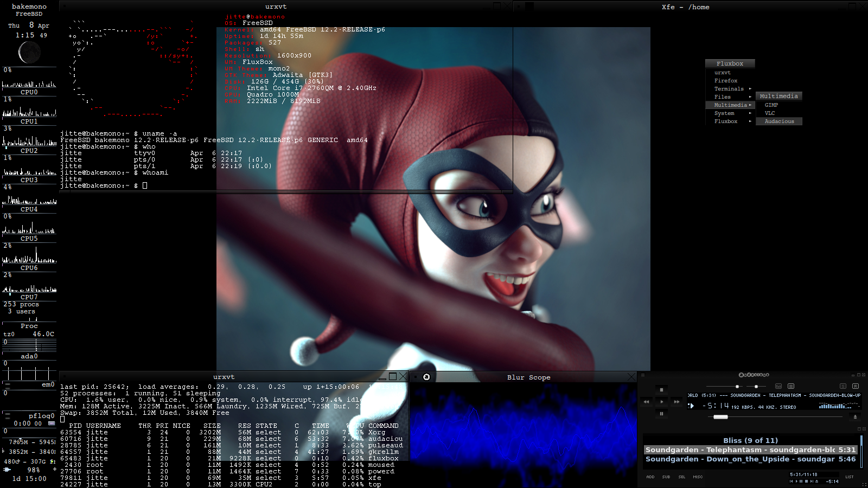The height and width of the screenshot is (488, 868).
Task: Launch Firefox from the Fluxbox menu
Action: pos(730,81)
